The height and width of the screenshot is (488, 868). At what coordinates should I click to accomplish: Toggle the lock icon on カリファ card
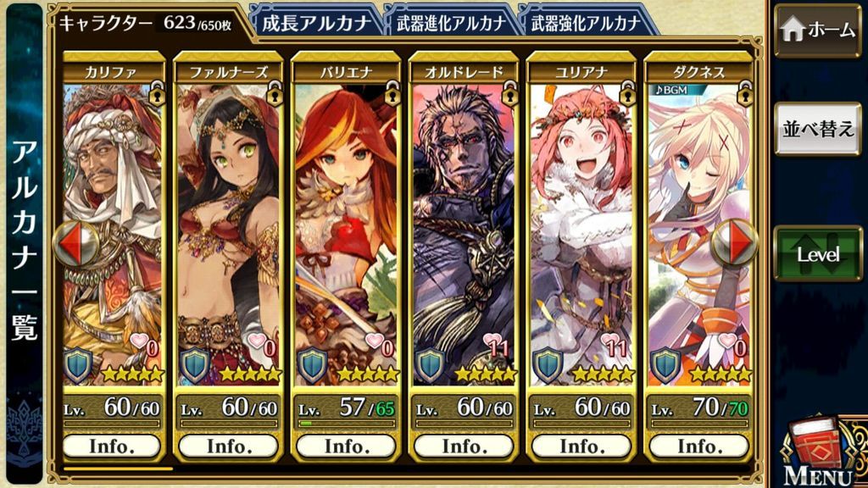(157, 94)
